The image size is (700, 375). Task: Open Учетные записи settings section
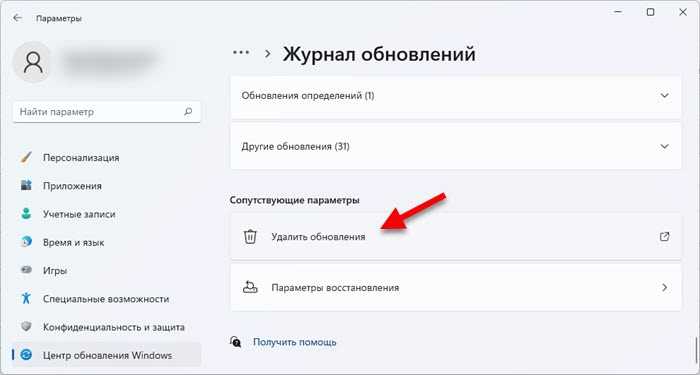107,214
